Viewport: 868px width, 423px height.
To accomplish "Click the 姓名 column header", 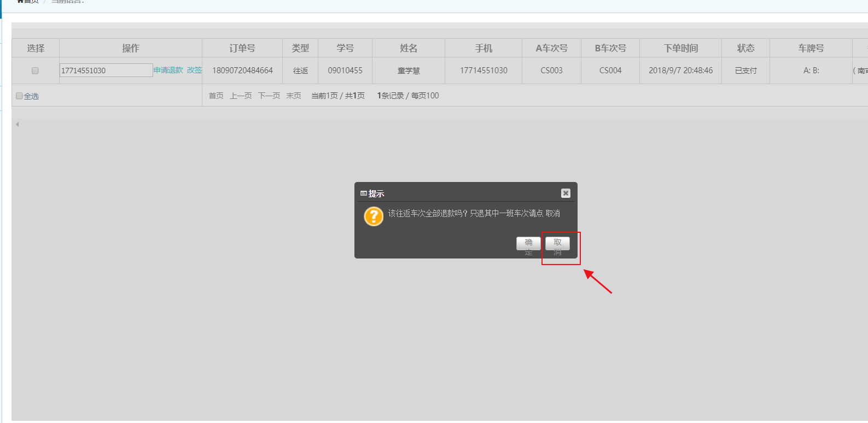I will point(409,48).
